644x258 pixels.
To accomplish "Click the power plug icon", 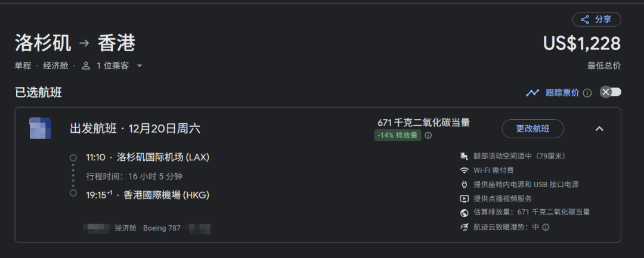I will [464, 185].
